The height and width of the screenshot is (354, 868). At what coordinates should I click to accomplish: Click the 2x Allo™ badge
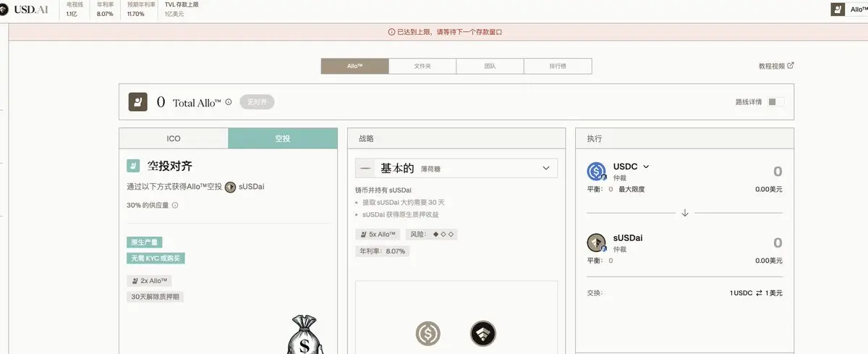click(x=149, y=281)
